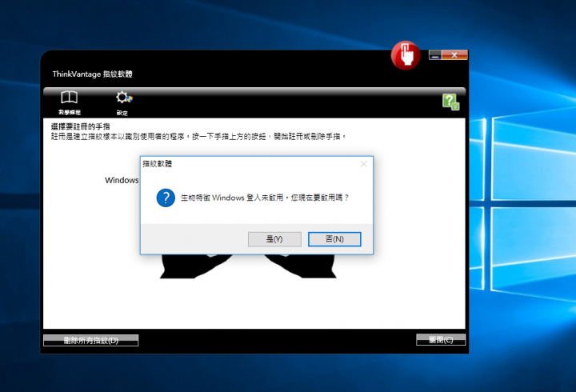Open the tutorial book icon
576x392 pixels.
[x=69, y=98]
